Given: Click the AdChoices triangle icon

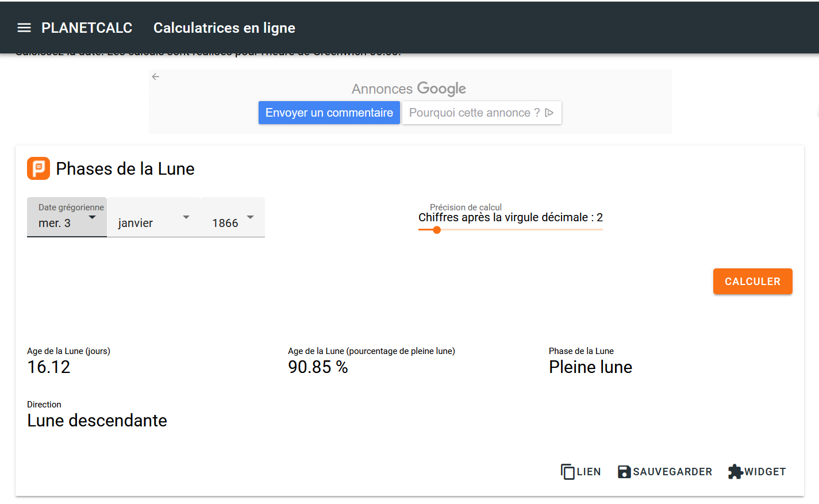Looking at the screenshot, I should 549,113.
